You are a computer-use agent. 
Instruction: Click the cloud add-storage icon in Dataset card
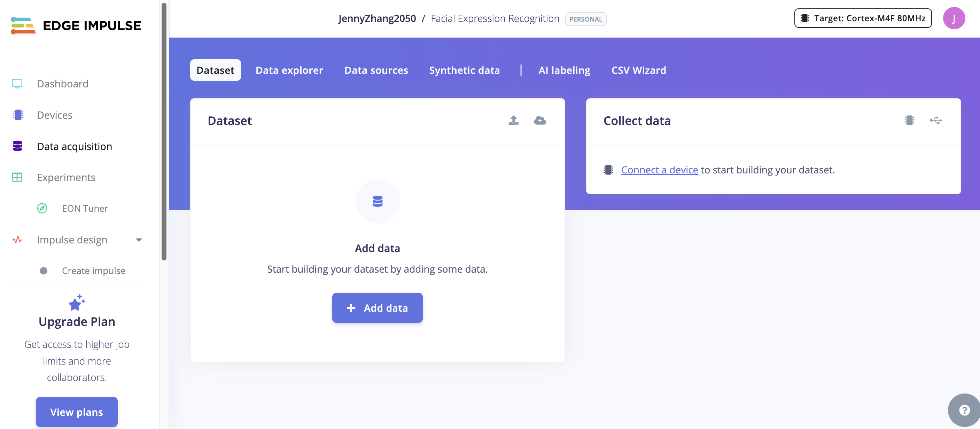click(x=540, y=120)
